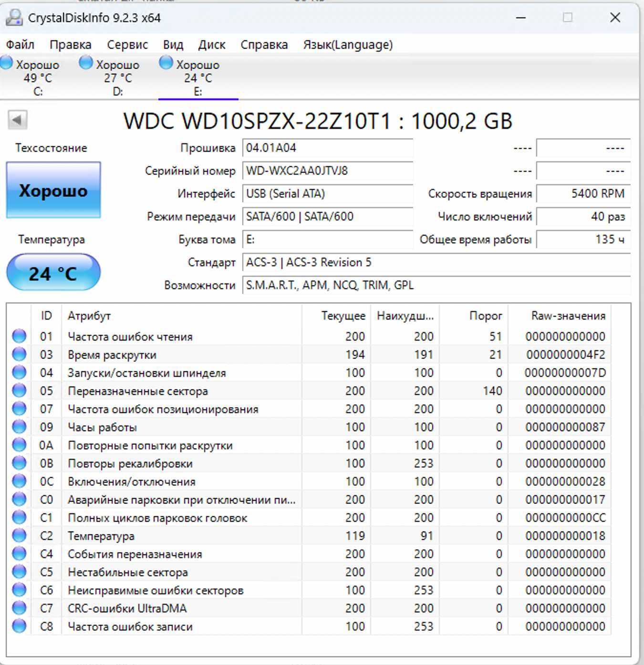The height and width of the screenshot is (665, 644).
Task: Open the Язык(Language) menu
Action: pos(348,45)
